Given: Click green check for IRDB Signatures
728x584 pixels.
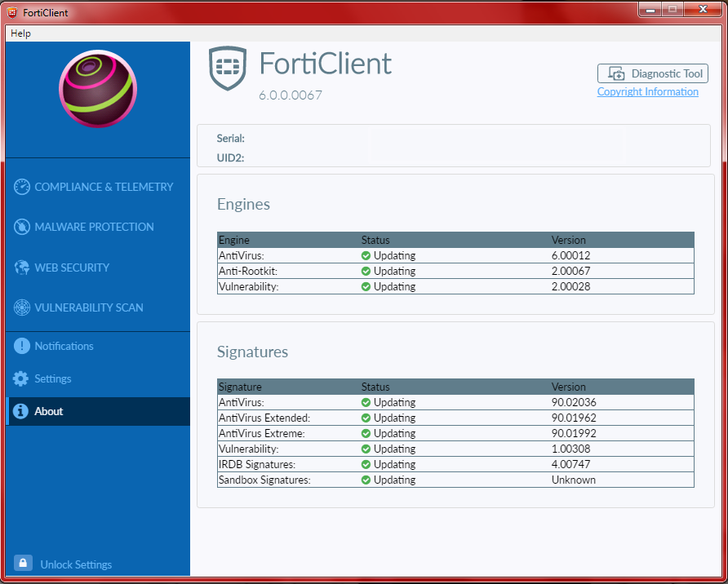Looking at the screenshot, I should 366,464.
